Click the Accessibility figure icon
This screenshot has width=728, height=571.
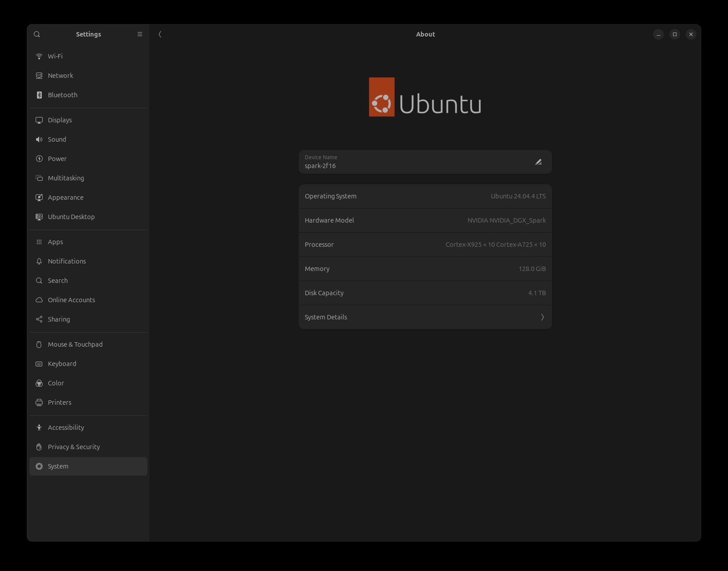pos(39,428)
